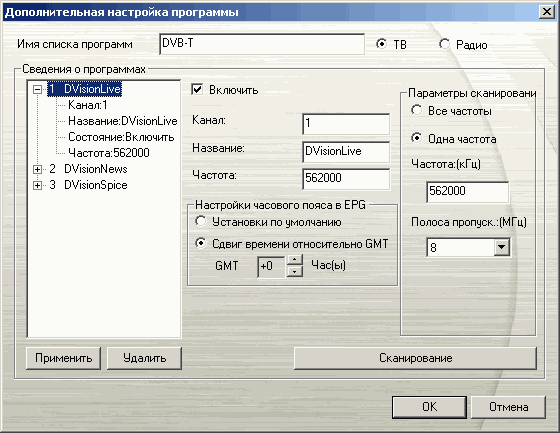The width and height of the screenshot is (560, 433).
Task: Collapse the DVisionLive tree node
Action: 37,89
